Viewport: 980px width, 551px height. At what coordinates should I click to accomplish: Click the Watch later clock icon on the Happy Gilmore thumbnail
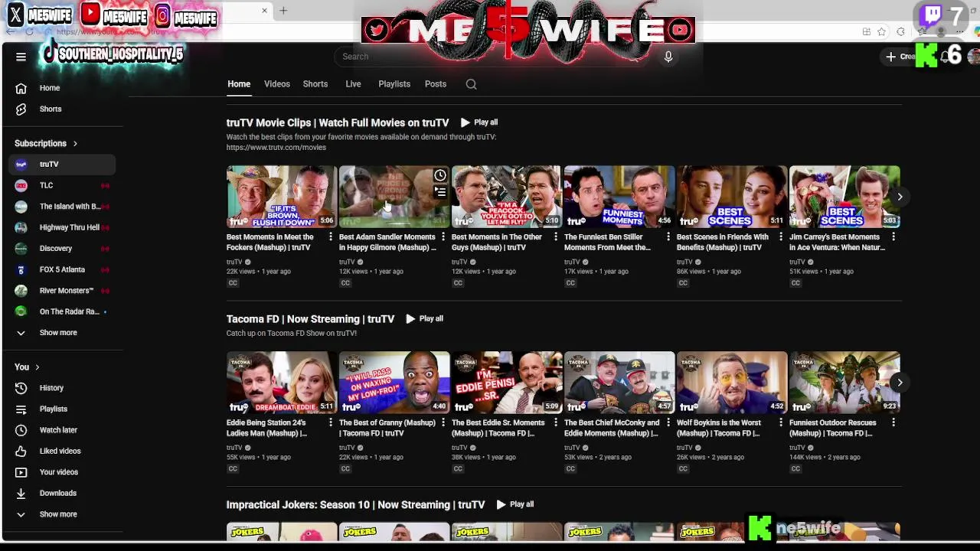(440, 175)
